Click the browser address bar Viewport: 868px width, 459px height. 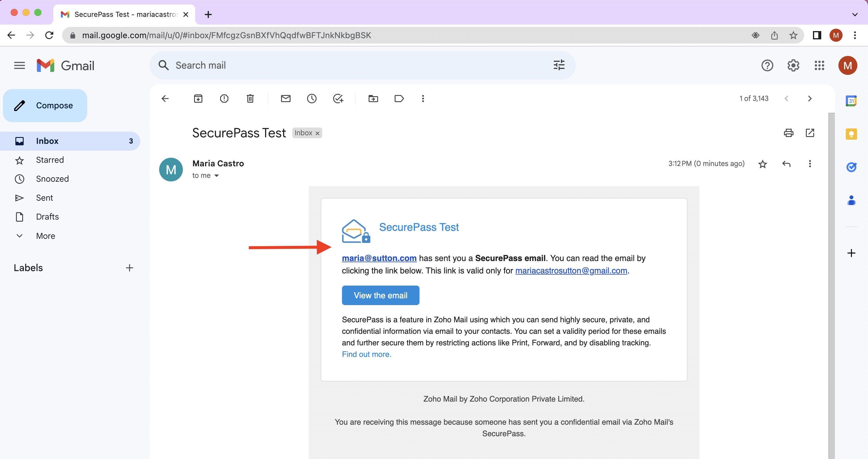[x=404, y=35]
